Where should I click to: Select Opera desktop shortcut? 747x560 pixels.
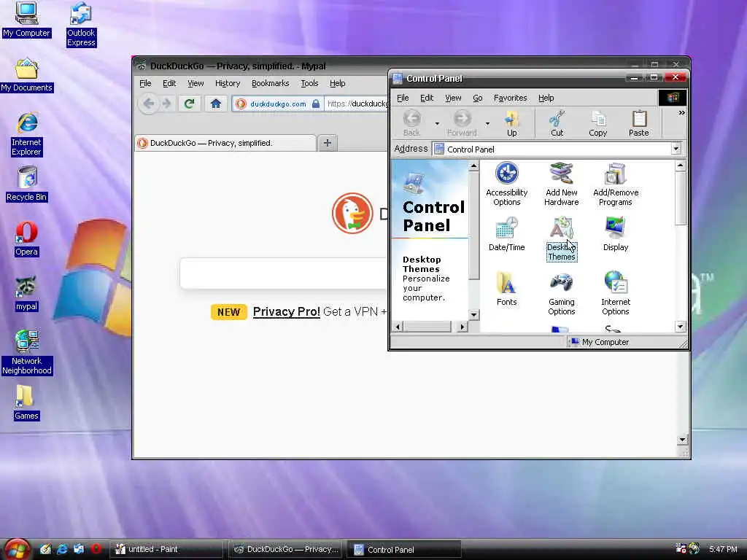coord(26,239)
